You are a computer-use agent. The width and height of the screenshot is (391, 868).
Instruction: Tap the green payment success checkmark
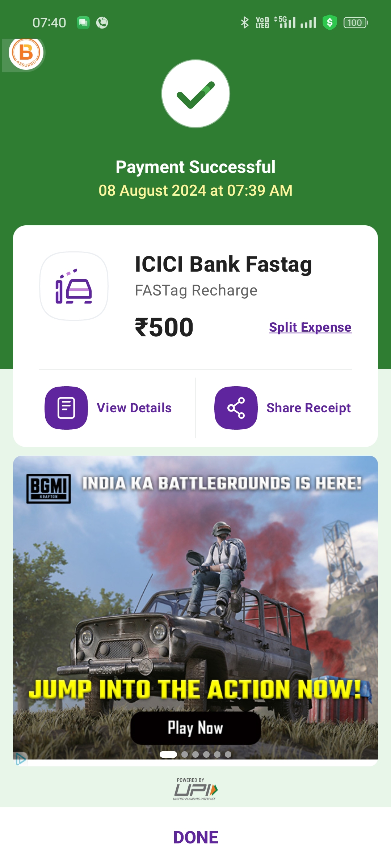click(195, 94)
